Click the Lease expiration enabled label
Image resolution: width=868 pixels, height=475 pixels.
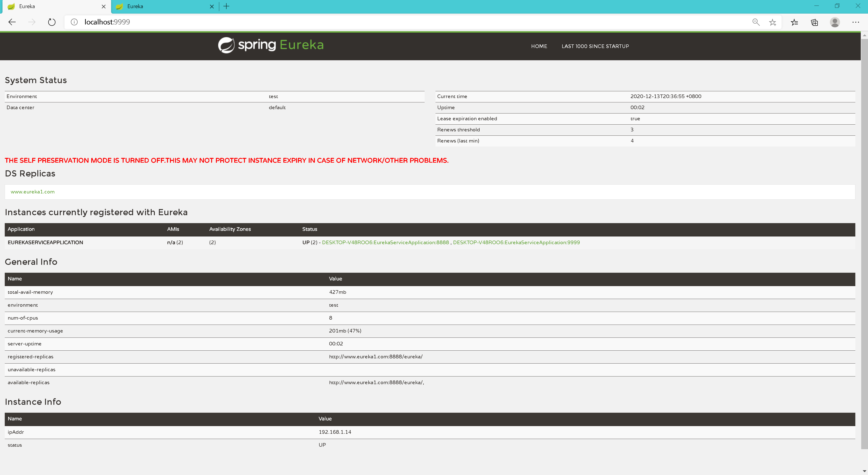(467, 118)
